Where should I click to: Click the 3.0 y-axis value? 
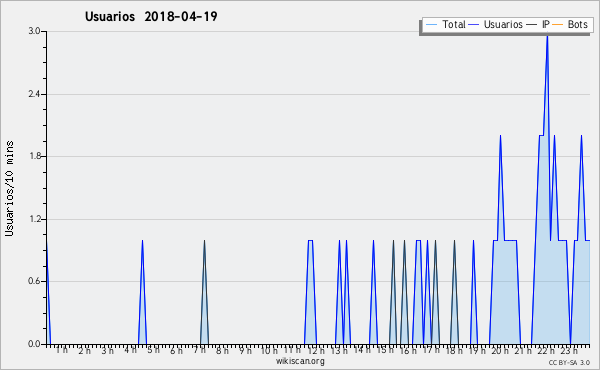tap(34, 31)
